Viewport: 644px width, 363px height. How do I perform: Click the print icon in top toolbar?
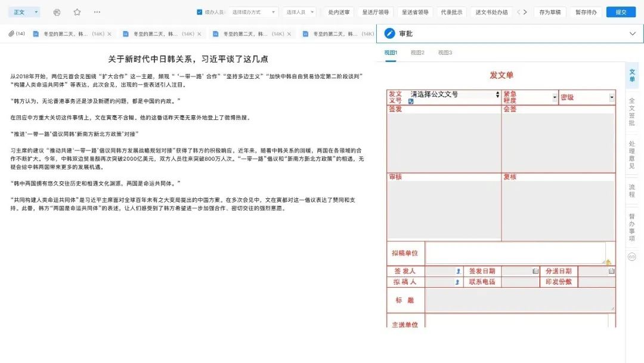tap(57, 13)
